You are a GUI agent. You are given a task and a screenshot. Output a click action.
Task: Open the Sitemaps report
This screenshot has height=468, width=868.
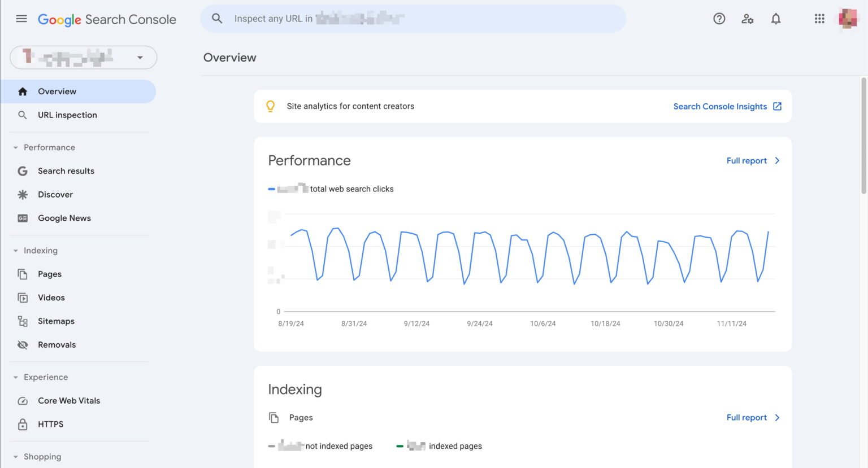pyautogui.click(x=56, y=321)
